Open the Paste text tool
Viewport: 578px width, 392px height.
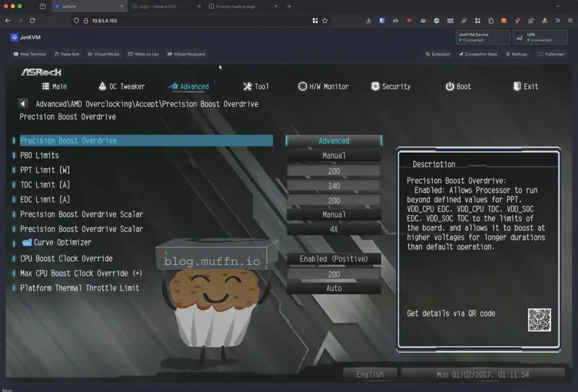tap(66, 54)
